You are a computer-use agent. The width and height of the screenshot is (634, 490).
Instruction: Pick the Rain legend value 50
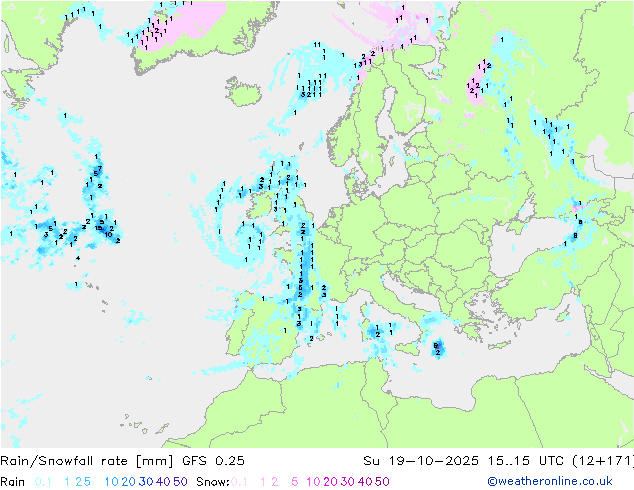click(180, 482)
